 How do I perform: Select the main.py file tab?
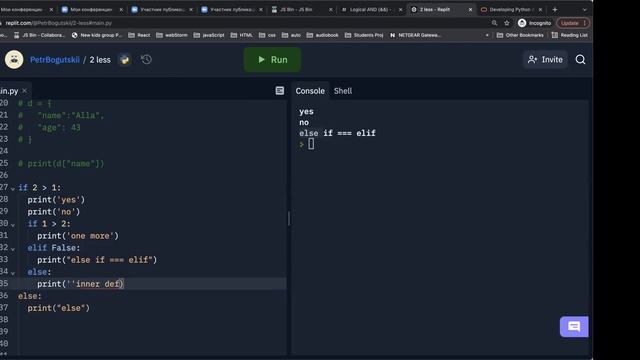tap(9, 91)
